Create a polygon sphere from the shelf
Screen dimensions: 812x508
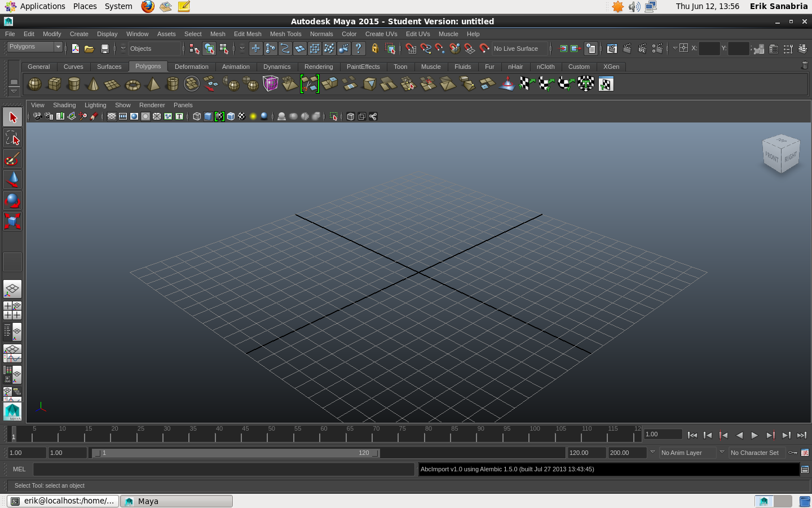click(34, 84)
